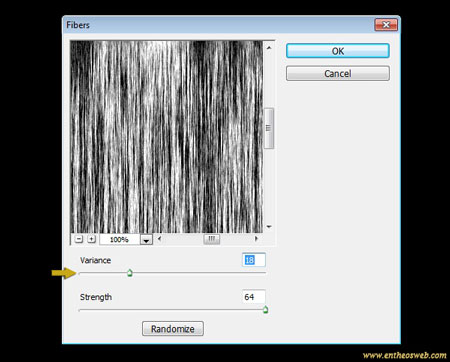
Task: Zoom in preview with plus icon
Action: [x=91, y=239]
